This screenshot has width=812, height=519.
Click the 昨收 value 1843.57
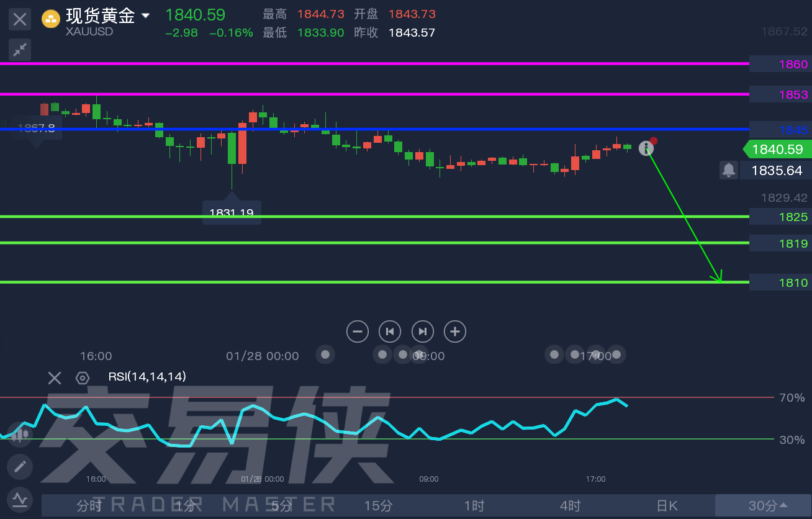click(412, 33)
